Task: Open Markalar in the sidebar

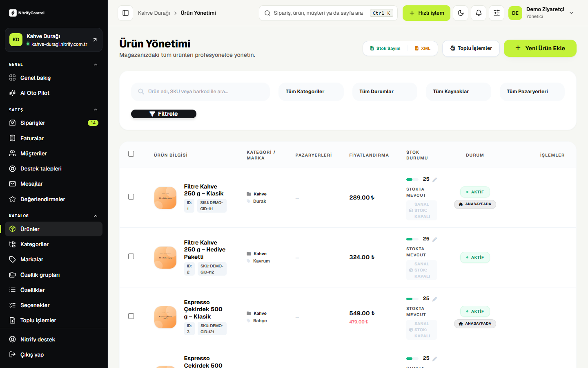Action: click(x=53, y=259)
